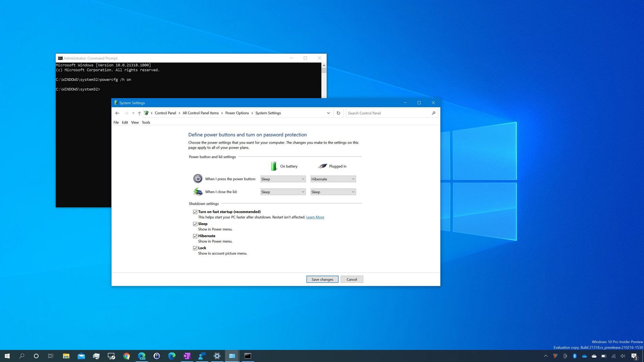This screenshot has height=362, width=644.
Task: Click inside the Search Control Panel field
Action: tap(386, 113)
